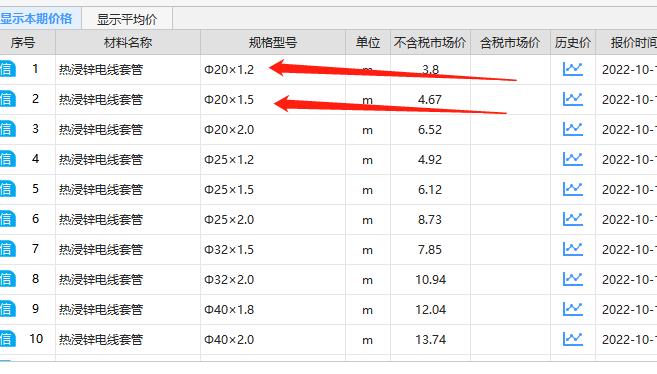Sort by the 规格型号 column header
Image resolution: width=657 pixels, height=374 pixels.
273,42
